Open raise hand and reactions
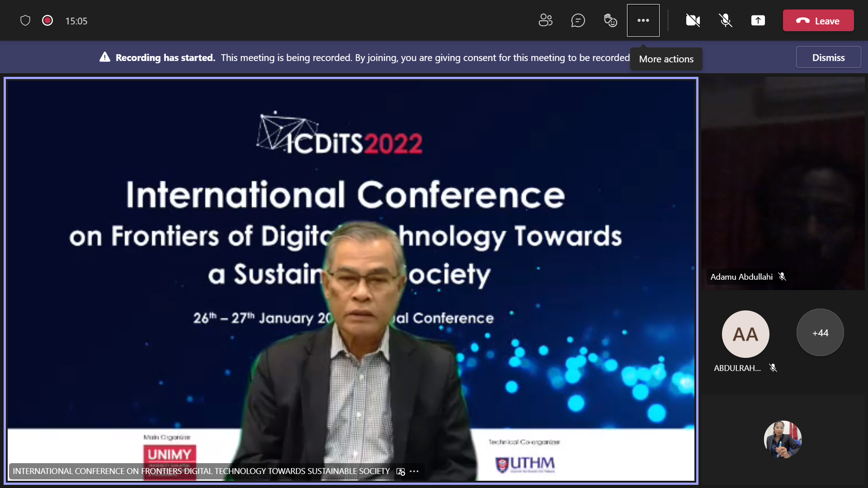The height and width of the screenshot is (488, 868). click(610, 20)
